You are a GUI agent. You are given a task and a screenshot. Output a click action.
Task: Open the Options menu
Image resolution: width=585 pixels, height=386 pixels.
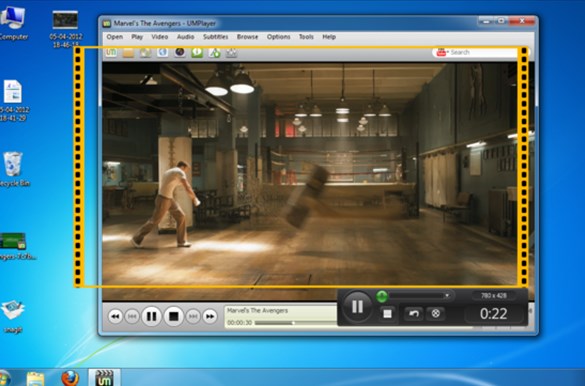tap(278, 37)
